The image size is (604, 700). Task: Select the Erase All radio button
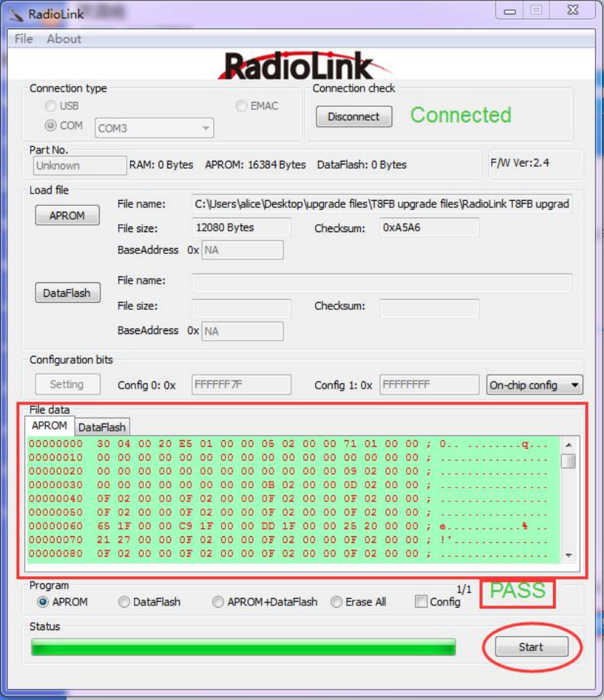click(x=336, y=602)
